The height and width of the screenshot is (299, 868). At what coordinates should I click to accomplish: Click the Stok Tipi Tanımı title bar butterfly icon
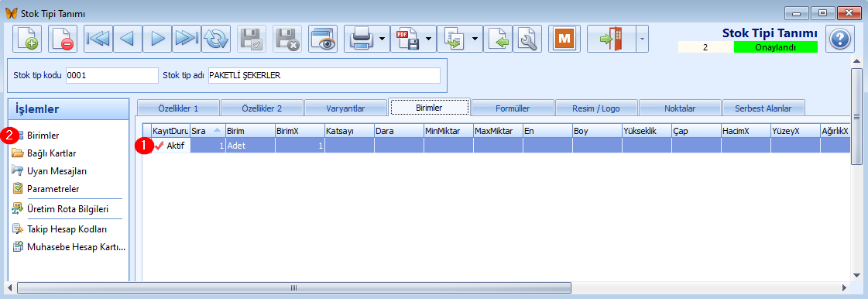pos(11,12)
